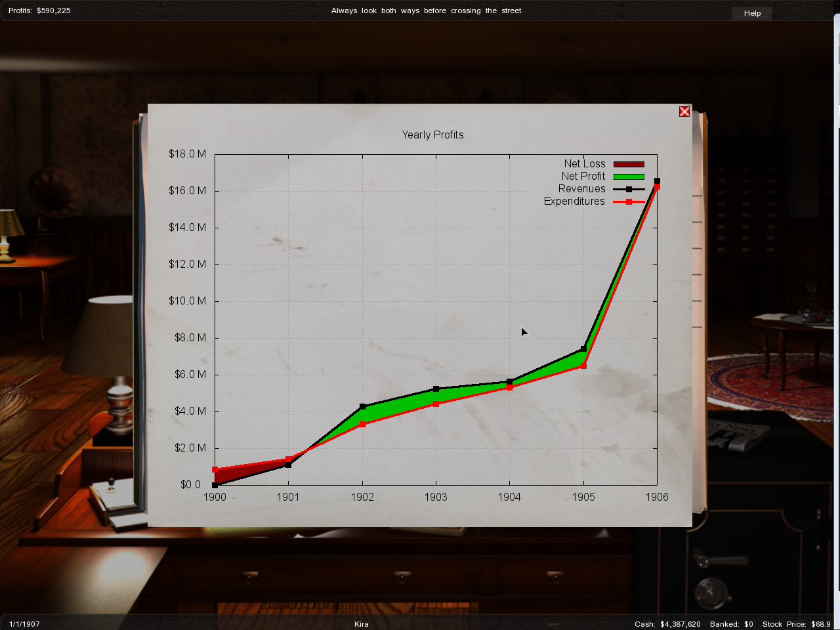The image size is (840, 630).
Task: Click the 1900 Expenditures red data point
Action: pyautogui.click(x=215, y=470)
